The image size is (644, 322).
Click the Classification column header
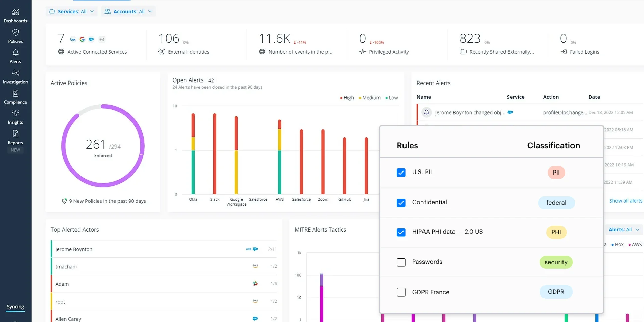(553, 145)
